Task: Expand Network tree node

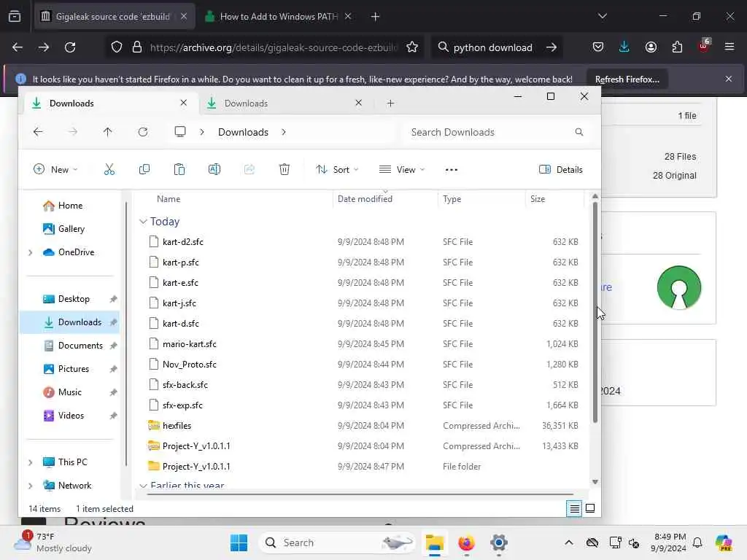Action: (x=31, y=486)
